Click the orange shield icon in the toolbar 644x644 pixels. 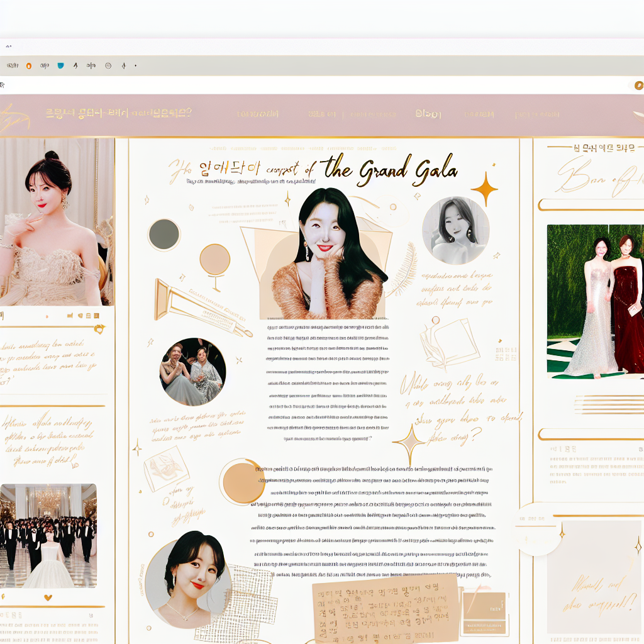(28, 65)
